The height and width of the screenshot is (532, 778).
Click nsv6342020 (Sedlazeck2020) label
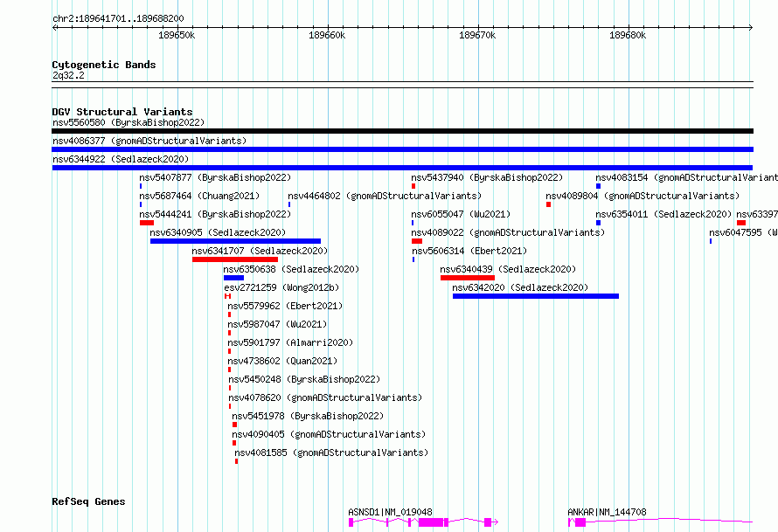[520, 287]
